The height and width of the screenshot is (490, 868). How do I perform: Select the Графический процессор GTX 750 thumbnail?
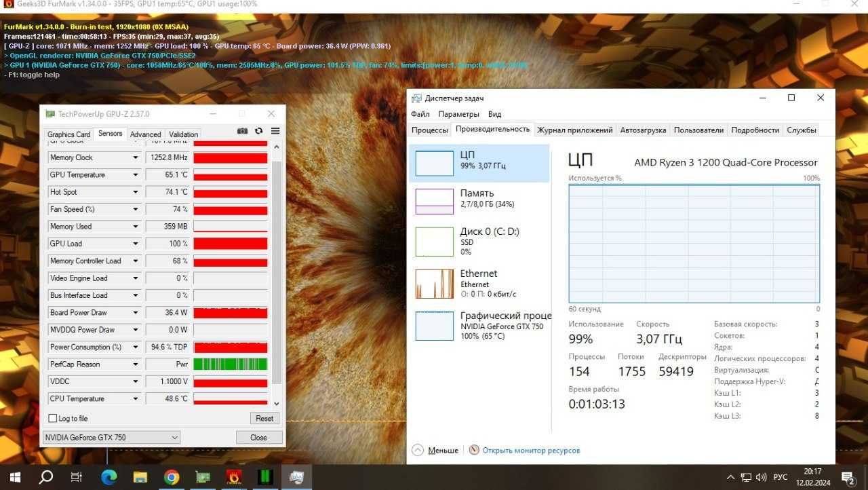click(x=434, y=326)
